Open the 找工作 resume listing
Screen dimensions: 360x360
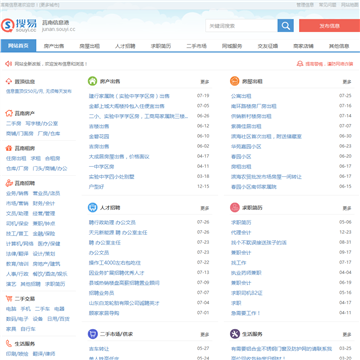[239, 263]
